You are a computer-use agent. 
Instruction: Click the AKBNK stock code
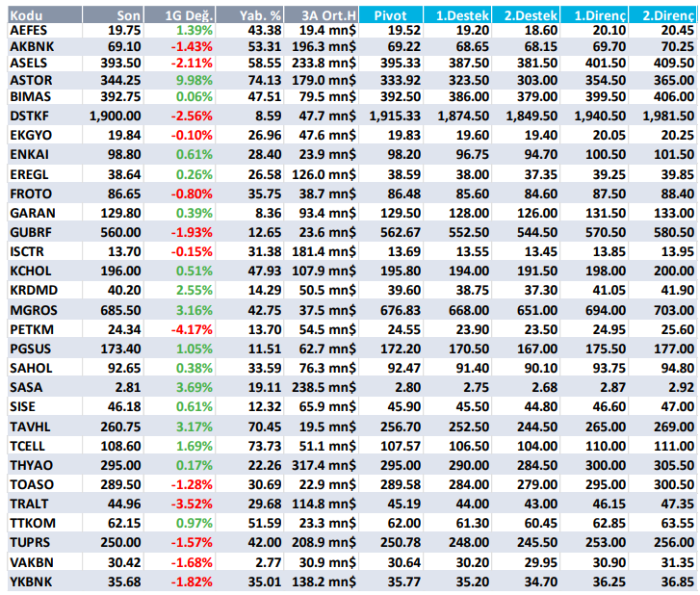point(32,47)
